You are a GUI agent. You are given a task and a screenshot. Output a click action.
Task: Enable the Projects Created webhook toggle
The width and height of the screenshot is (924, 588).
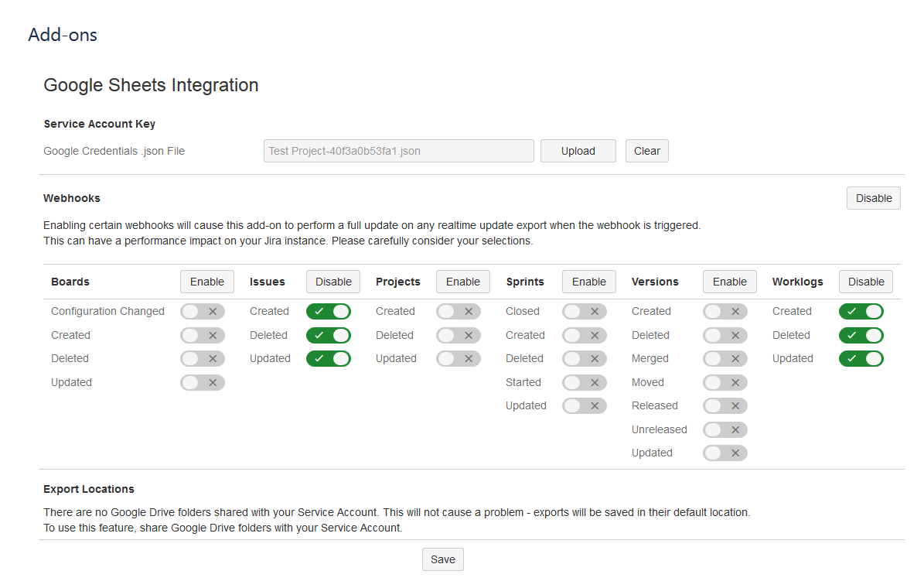pyautogui.click(x=458, y=312)
